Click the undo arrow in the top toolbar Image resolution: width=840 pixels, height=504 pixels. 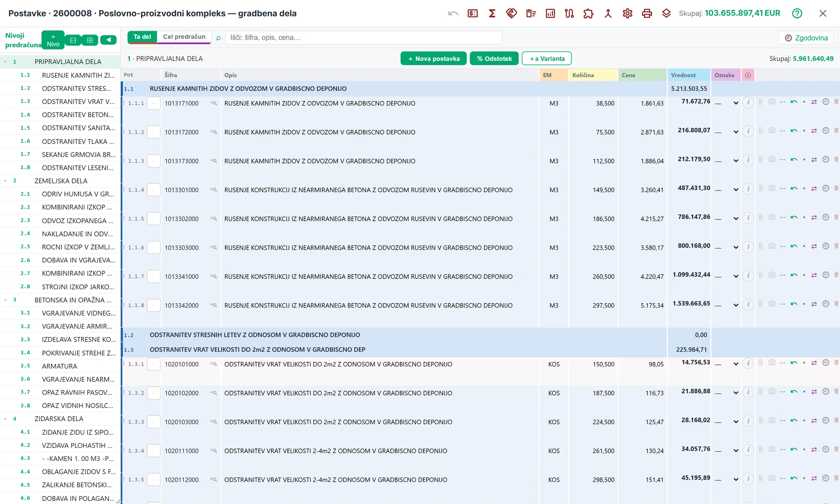point(453,13)
